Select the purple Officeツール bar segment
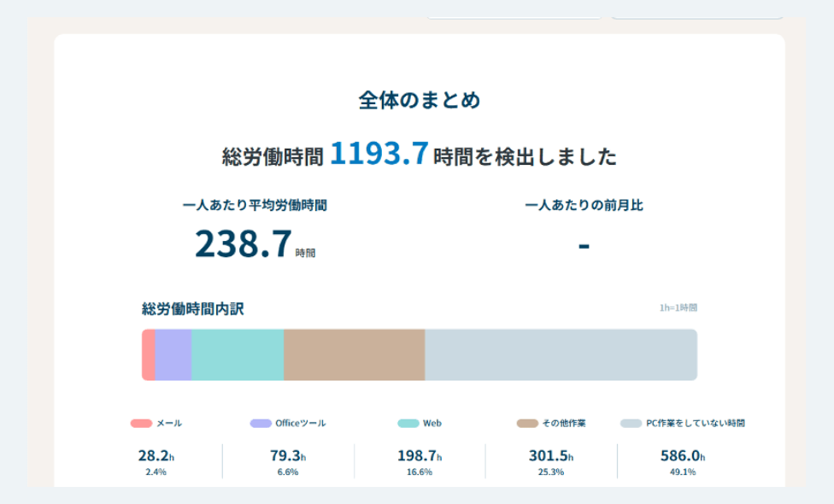Image resolution: width=834 pixels, height=504 pixels. point(175,355)
